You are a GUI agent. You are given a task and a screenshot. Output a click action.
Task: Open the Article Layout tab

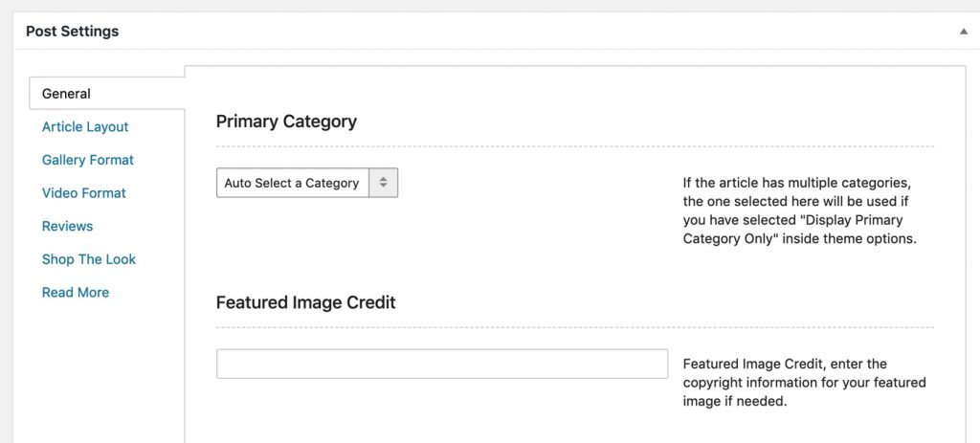click(x=85, y=127)
